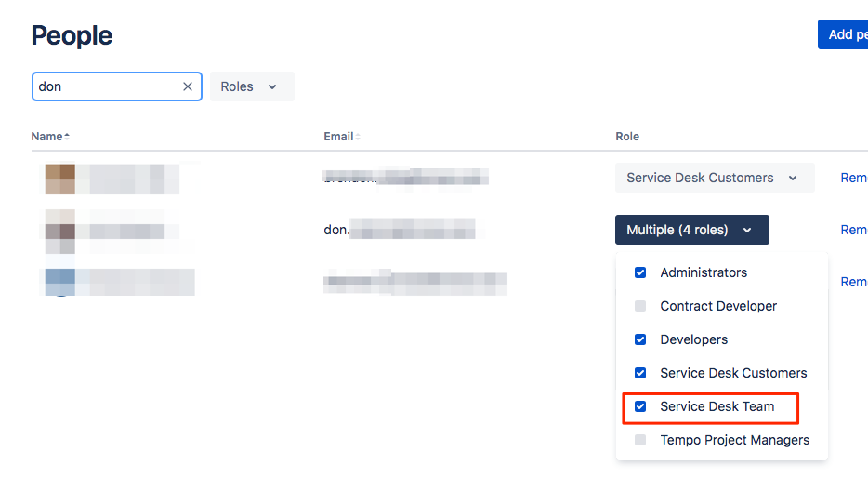The height and width of the screenshot is (478, 868).
Task: Select the Administrators label in role list
Action: [x=704, y=272]
